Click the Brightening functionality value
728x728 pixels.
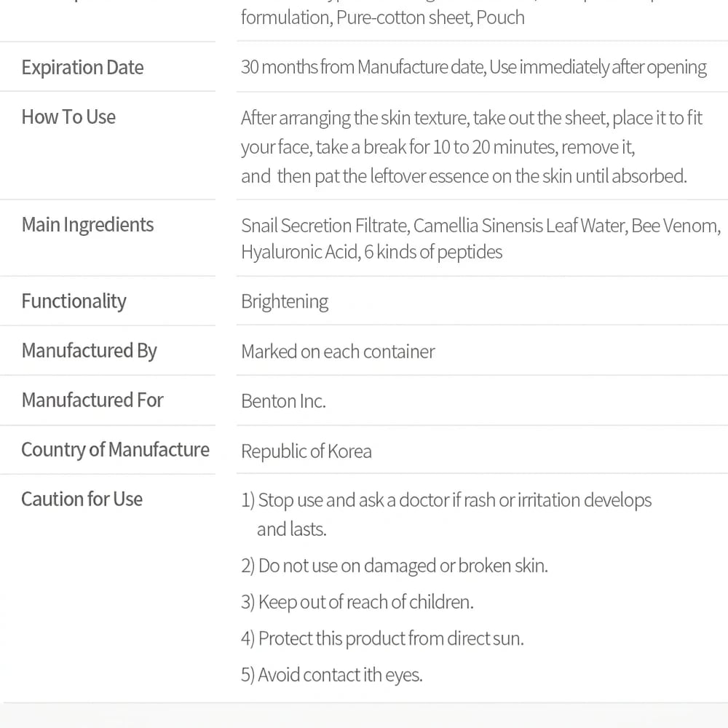(285, 302)
